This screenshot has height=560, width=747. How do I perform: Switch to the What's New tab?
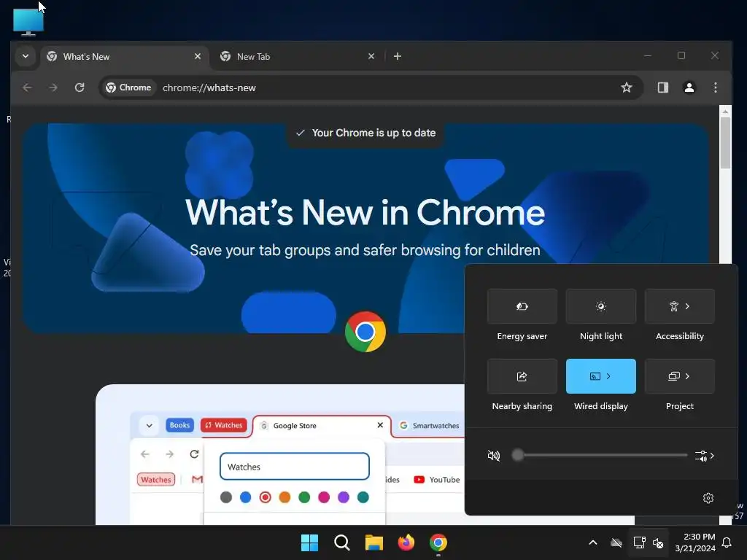pyautogui.click(x=124, y=57)
